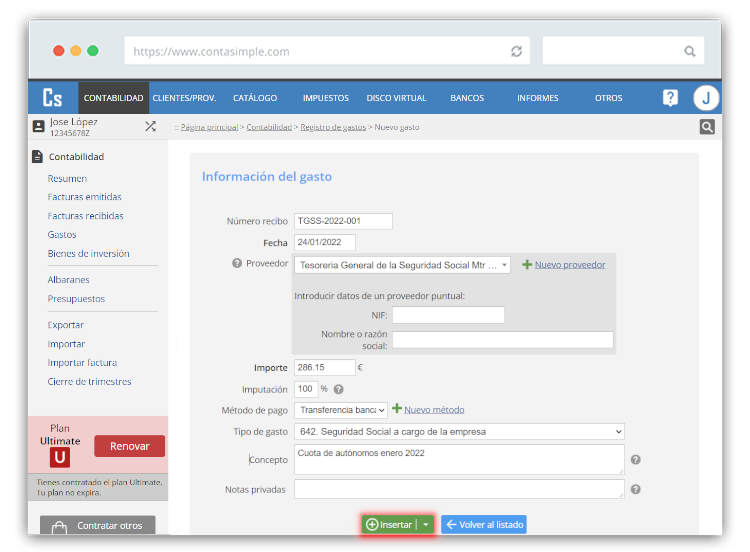Screen dimensions: 750x552
Task: Click the help icon next to Proveedor
Action: coord(237,263)
